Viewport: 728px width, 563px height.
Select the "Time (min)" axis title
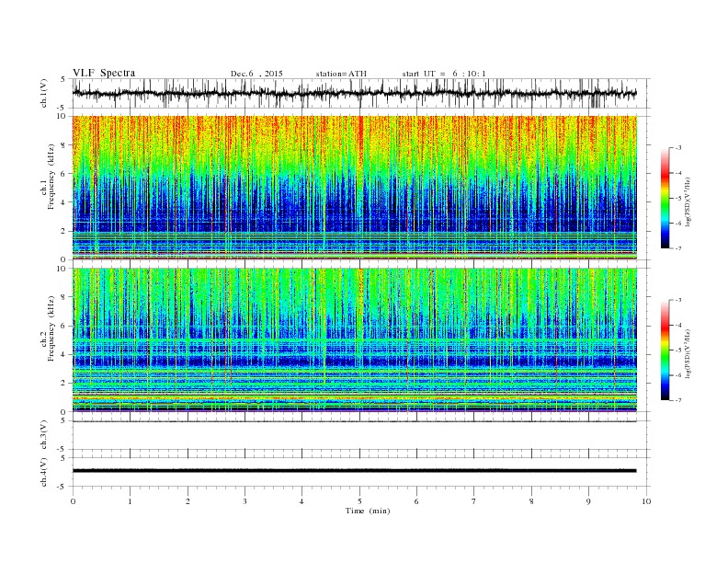point(368,511)
